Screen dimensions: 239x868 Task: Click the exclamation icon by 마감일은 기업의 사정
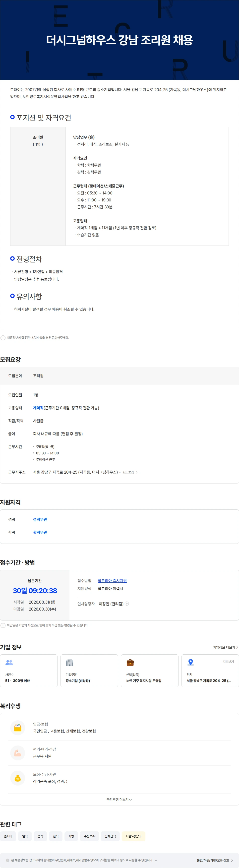[3, 625]
